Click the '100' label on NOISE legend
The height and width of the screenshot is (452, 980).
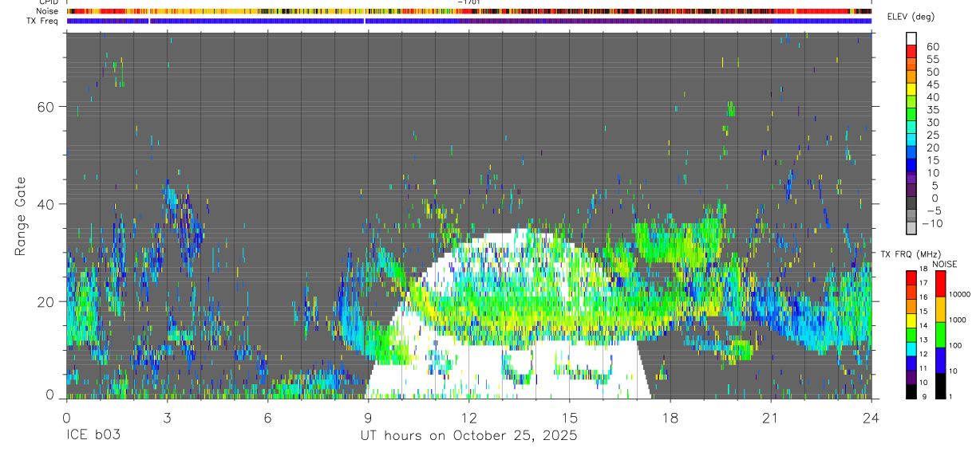956,345
